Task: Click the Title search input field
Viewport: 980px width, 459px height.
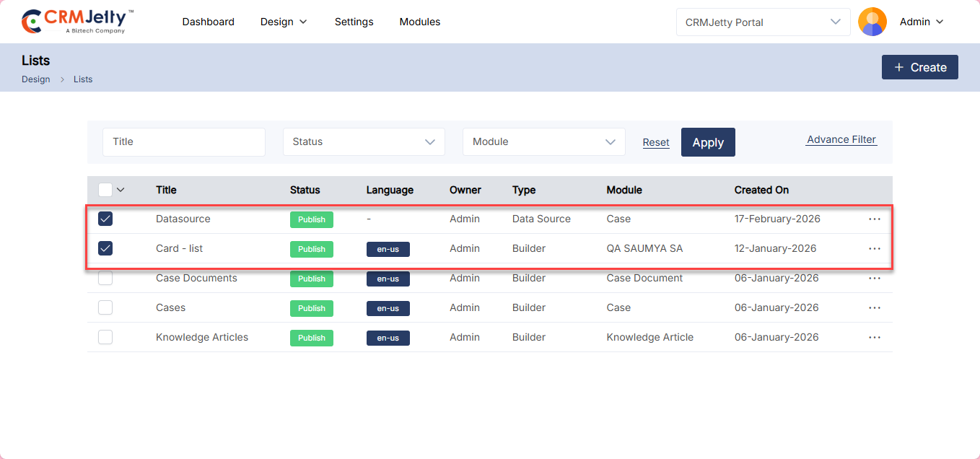Action: 184,142
